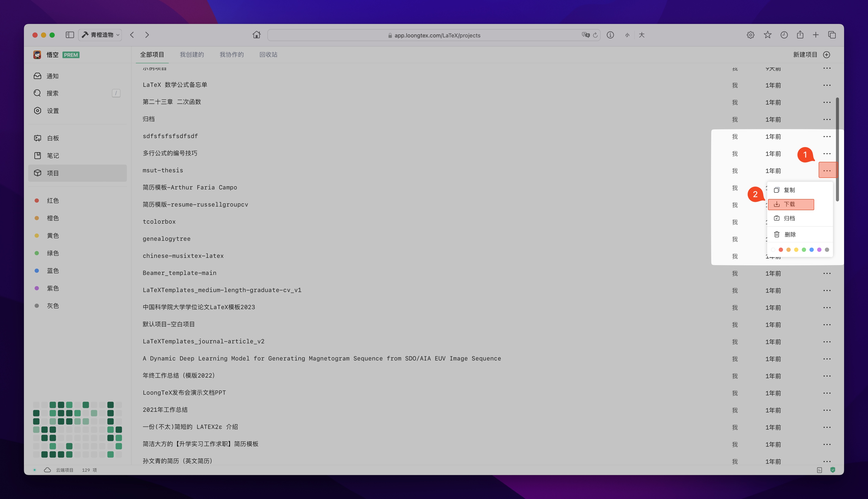Pick the blue color dot in context menu
This screenshot has width=868, height=499.
[812, 250]
